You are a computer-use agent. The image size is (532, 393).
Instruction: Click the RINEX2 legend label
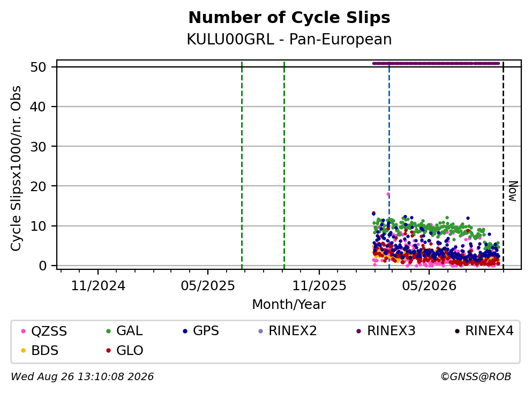pyautogui.click(x=293, y=331)
